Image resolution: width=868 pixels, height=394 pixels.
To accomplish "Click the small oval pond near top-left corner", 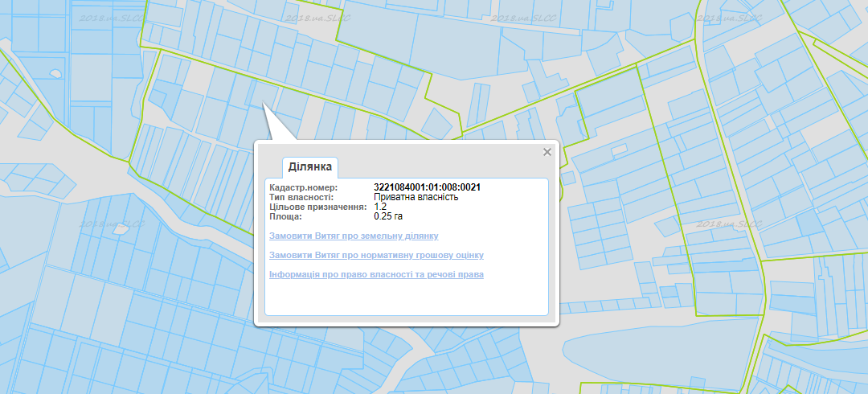I will point(56,74).
